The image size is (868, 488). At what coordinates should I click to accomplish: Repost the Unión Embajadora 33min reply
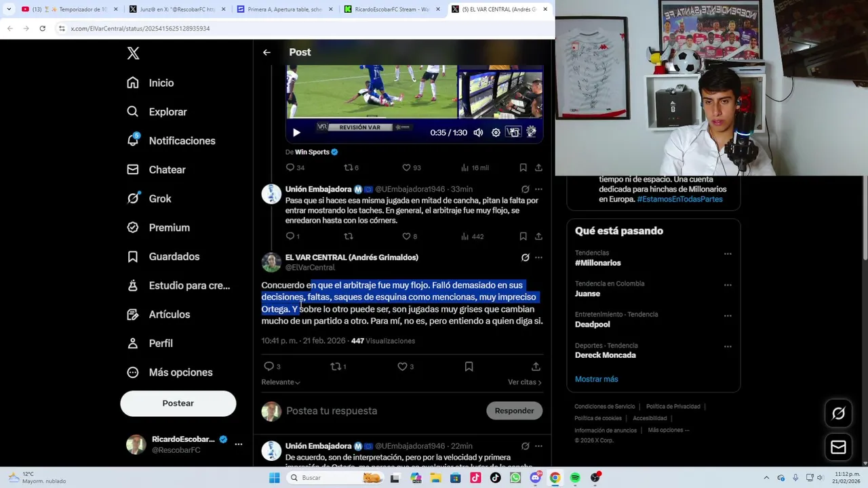[349, 236]
